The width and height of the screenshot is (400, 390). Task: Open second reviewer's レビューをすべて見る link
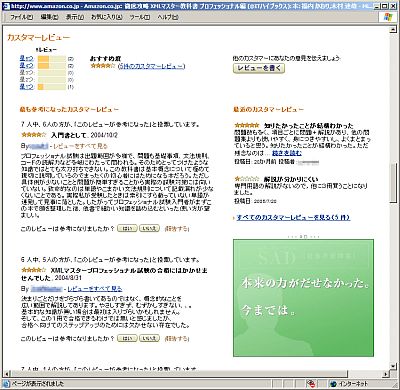point(95,289)
